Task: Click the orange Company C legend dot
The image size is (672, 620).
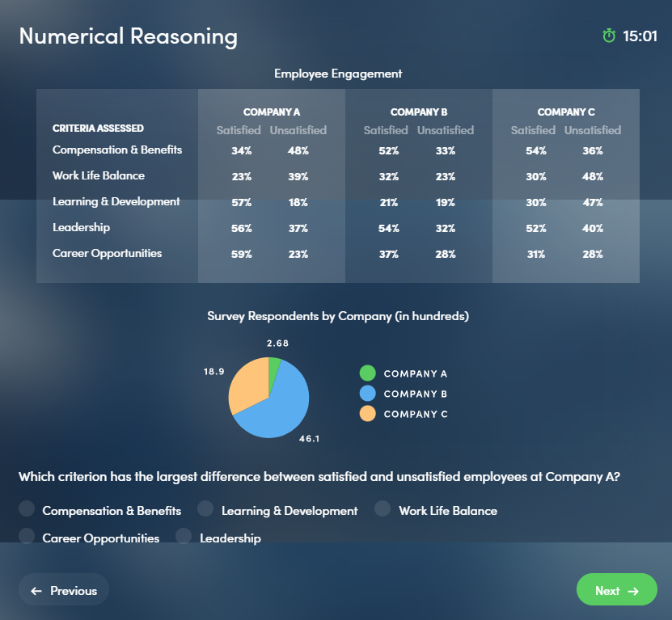Action: pos(368,414)
